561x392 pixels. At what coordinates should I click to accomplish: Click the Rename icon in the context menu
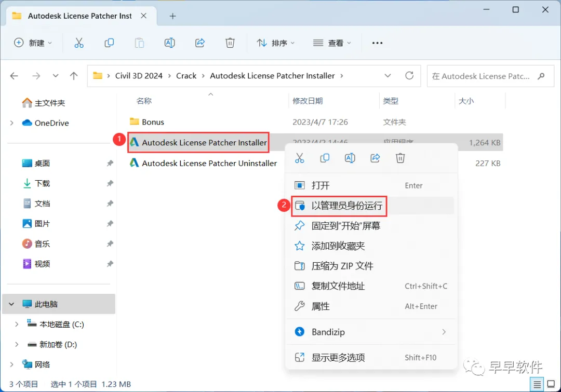(350, 158)
